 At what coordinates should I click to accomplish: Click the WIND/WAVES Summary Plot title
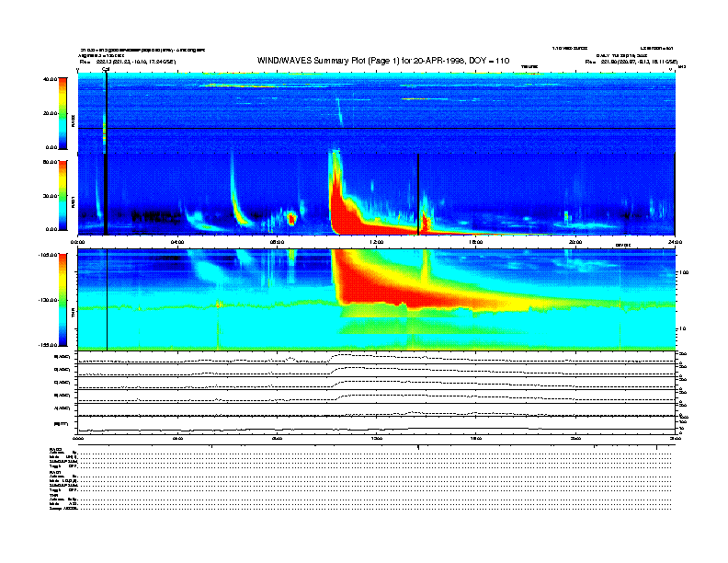point(383,61)
